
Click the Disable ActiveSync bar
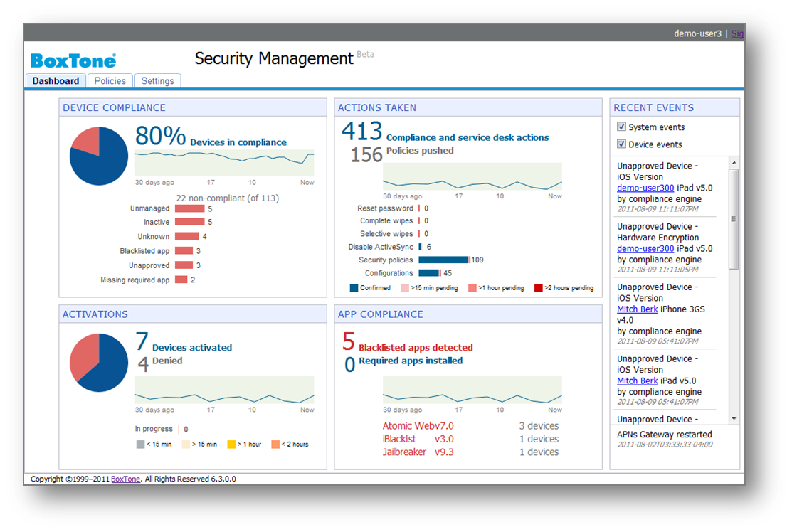click(421, 247)
